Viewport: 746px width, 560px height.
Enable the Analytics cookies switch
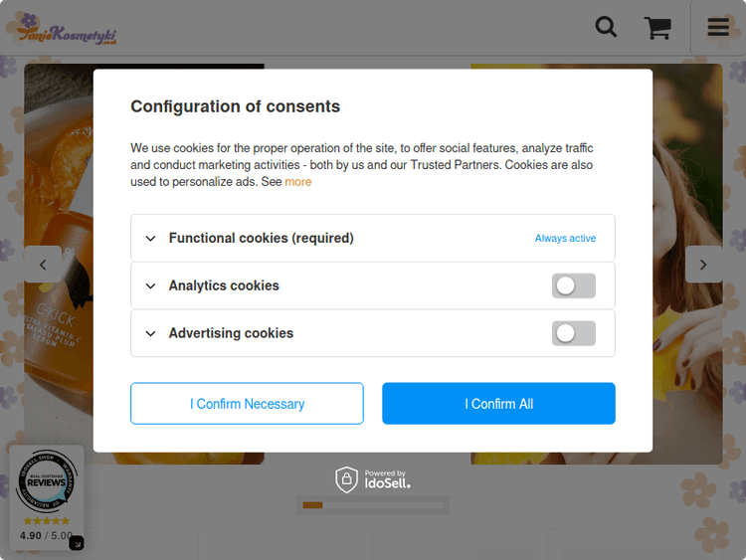pos(574,285)
